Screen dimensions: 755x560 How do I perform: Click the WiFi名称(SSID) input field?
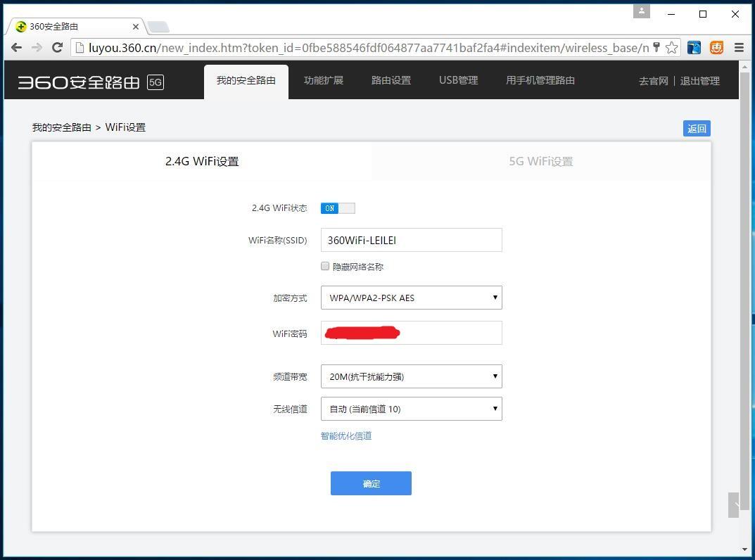[411, 240]
